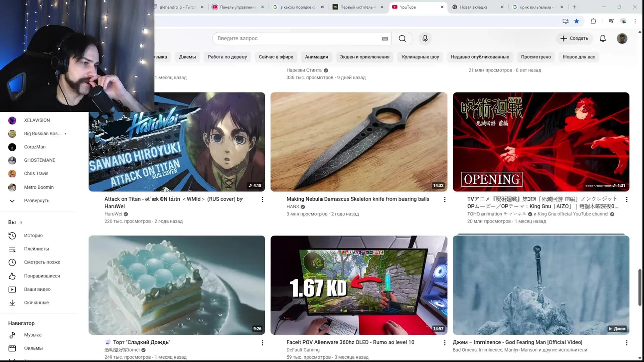Close the Новая вкладка browser tab

[502, 7]
